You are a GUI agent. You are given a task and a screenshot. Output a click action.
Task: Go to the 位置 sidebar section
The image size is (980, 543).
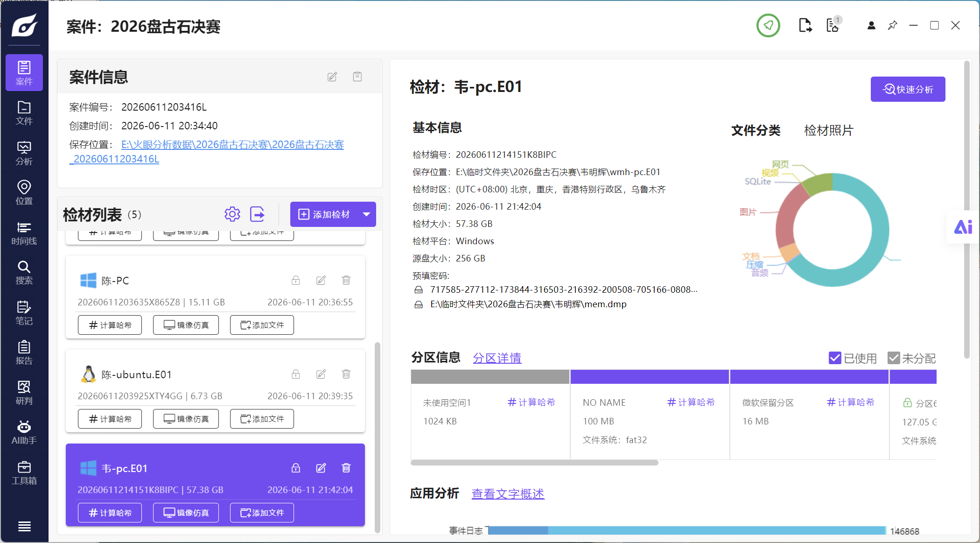pyautogui.click(x=24, y=193)
